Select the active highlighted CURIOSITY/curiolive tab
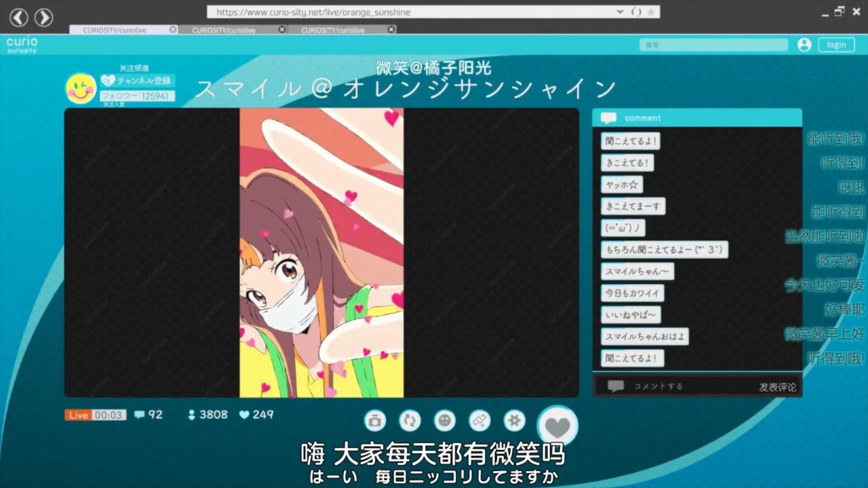Image resolution: width=868 pixels, height=488 pixels. tap(123, 30)
